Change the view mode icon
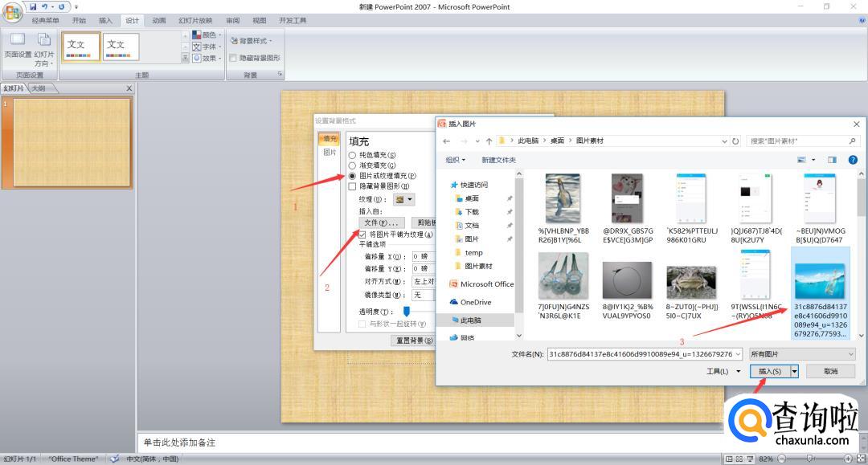Viewport: 868px width, 465px height. pyautogui.click(x=801, y=160)
